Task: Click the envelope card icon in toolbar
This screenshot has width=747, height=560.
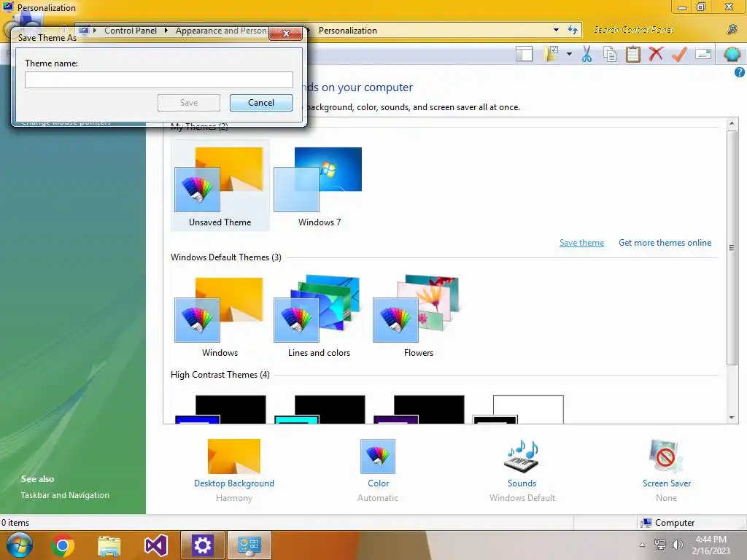Action: [x=703, y=54]
